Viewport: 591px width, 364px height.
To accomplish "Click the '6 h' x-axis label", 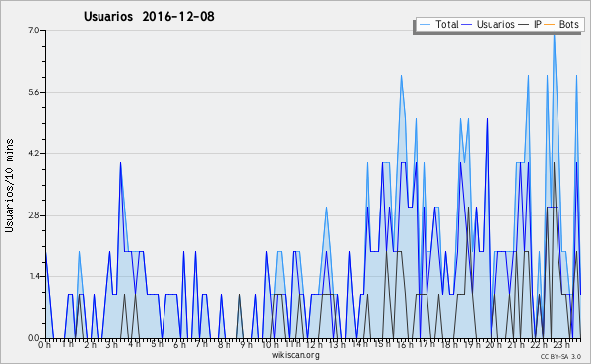I will [x=179, y=344].
